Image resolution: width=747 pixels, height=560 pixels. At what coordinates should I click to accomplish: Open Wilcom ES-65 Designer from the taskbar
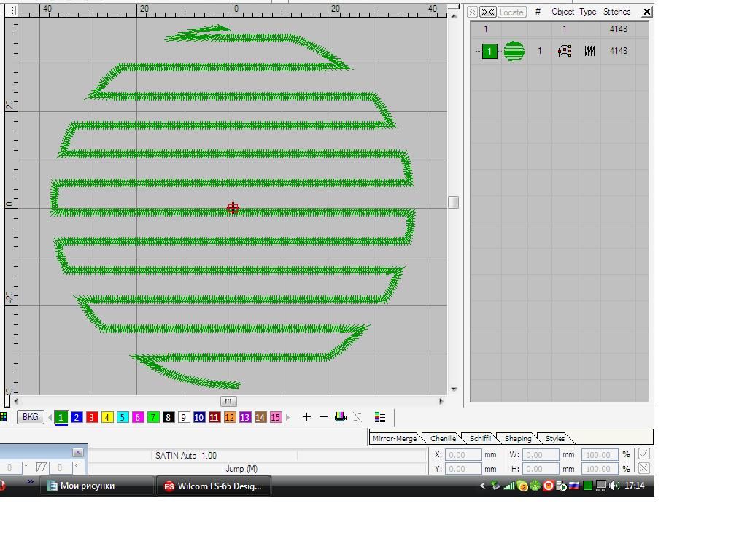coord(213,486)
